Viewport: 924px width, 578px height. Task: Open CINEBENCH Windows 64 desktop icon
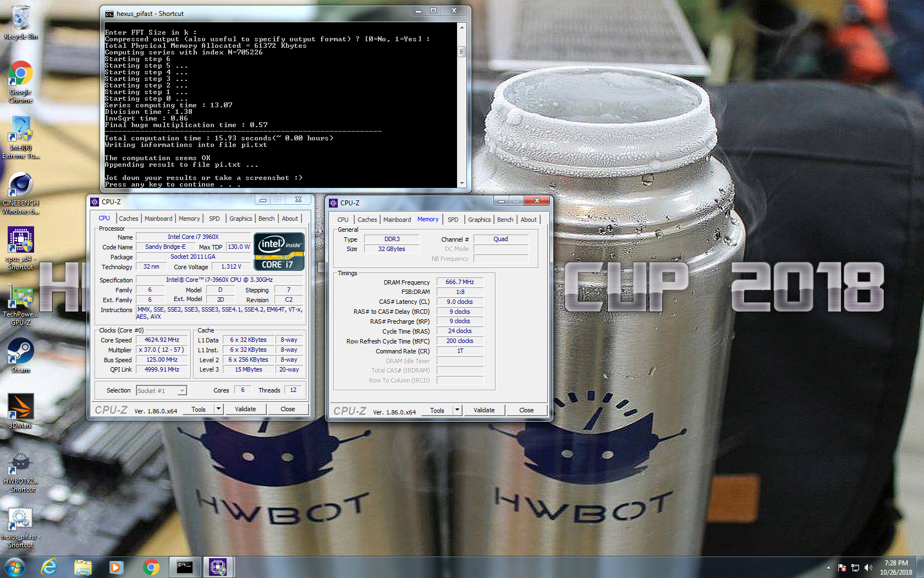coord(21,193)
